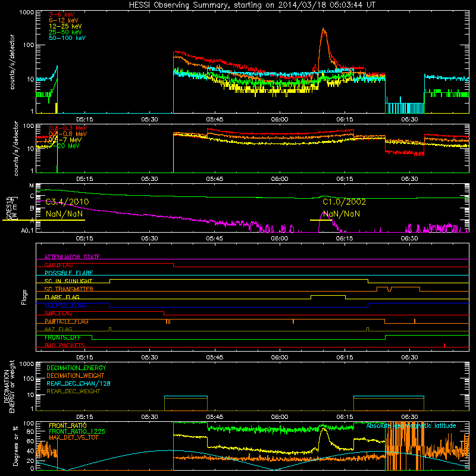Click the ECLIPSE_FLAG label

coord(65,305)
